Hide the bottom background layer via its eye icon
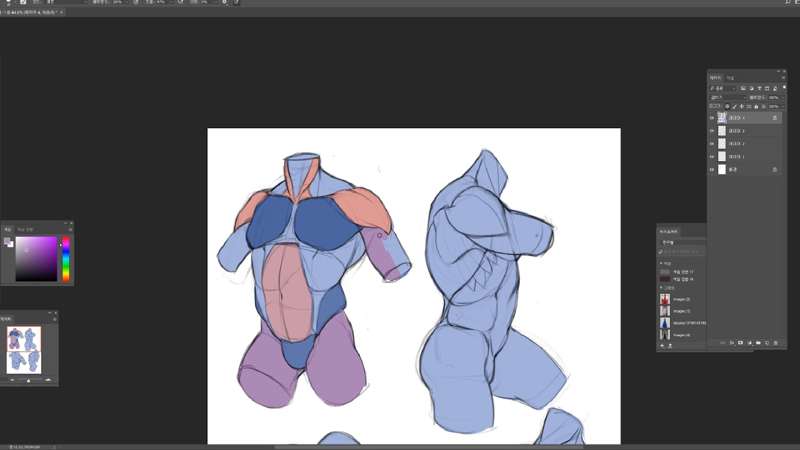 pyautogui.click(x=712, y=169)
